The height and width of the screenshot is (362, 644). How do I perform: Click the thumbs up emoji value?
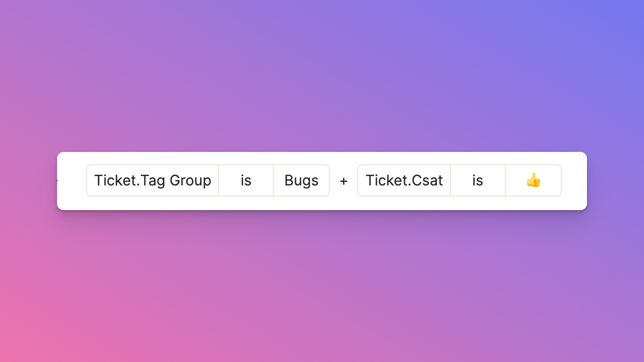pyautogui.click(x=533, y=180)
